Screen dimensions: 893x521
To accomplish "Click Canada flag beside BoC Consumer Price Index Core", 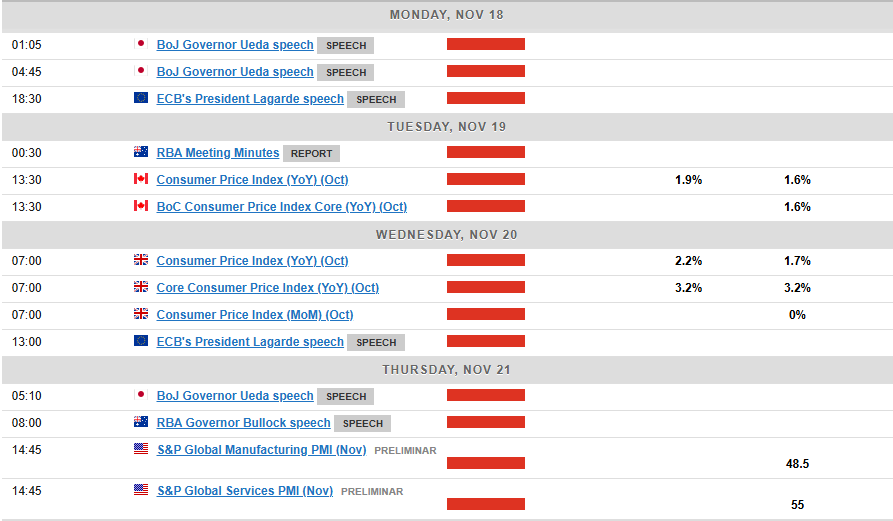I will [x=140, y=207].
